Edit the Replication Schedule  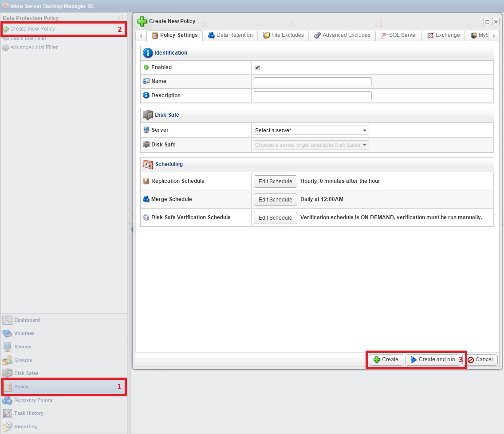(x=276, y=181)
